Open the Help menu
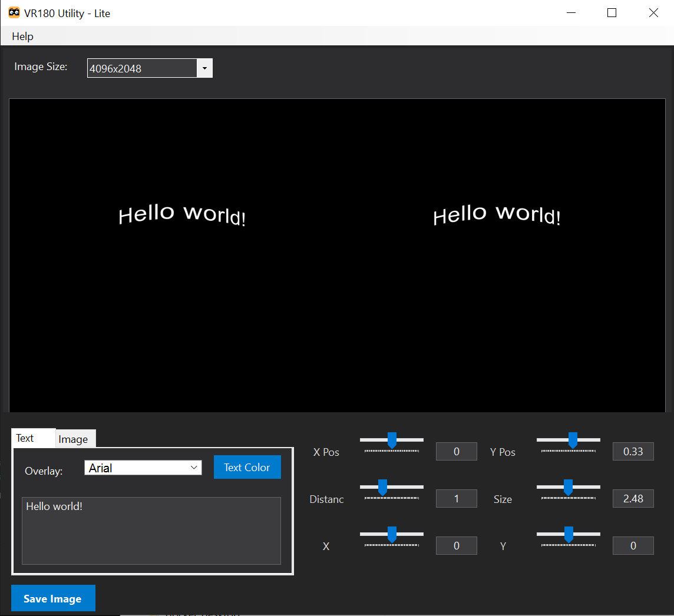Viewport: 674px width, 616px height. coord(22,37)
